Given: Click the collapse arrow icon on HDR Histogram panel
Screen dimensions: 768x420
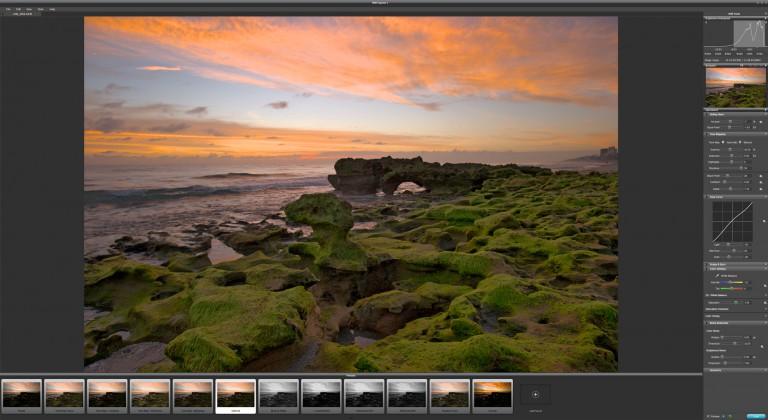Looking at the screenshot, I should tap(706, 19).
